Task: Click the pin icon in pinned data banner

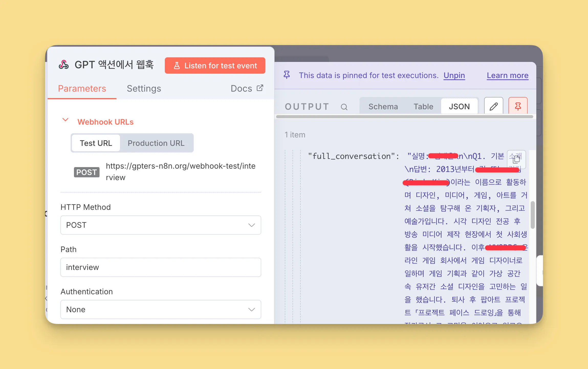Action: (x=287, y=75)
